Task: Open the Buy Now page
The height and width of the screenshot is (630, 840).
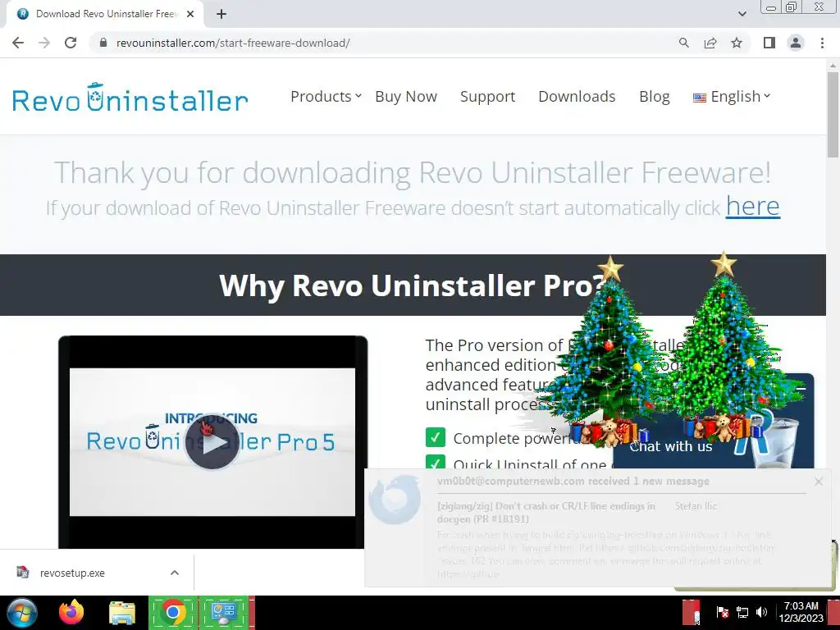Action: (x=406, y=97)
